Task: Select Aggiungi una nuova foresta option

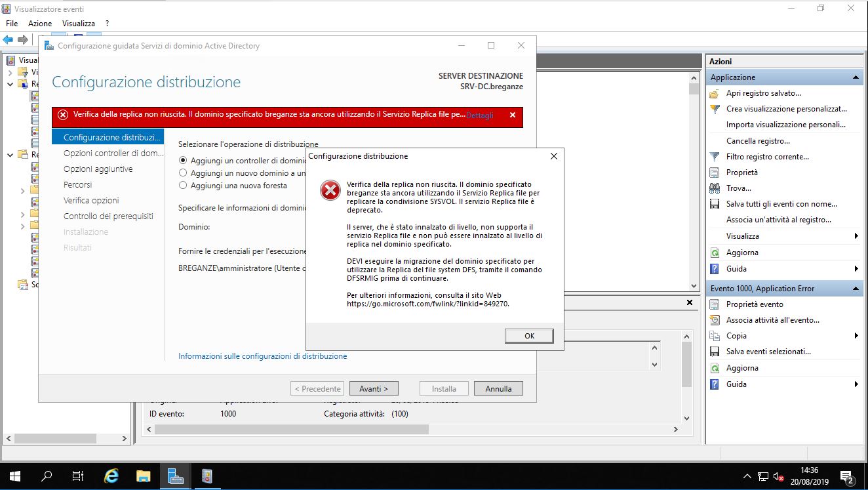Action: 183,185
